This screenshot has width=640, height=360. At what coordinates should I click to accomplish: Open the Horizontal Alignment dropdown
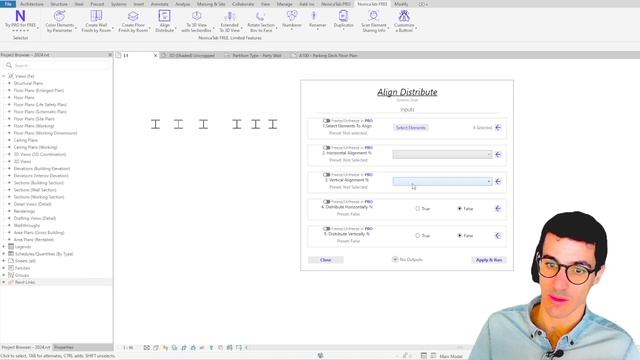click(442, 154)
